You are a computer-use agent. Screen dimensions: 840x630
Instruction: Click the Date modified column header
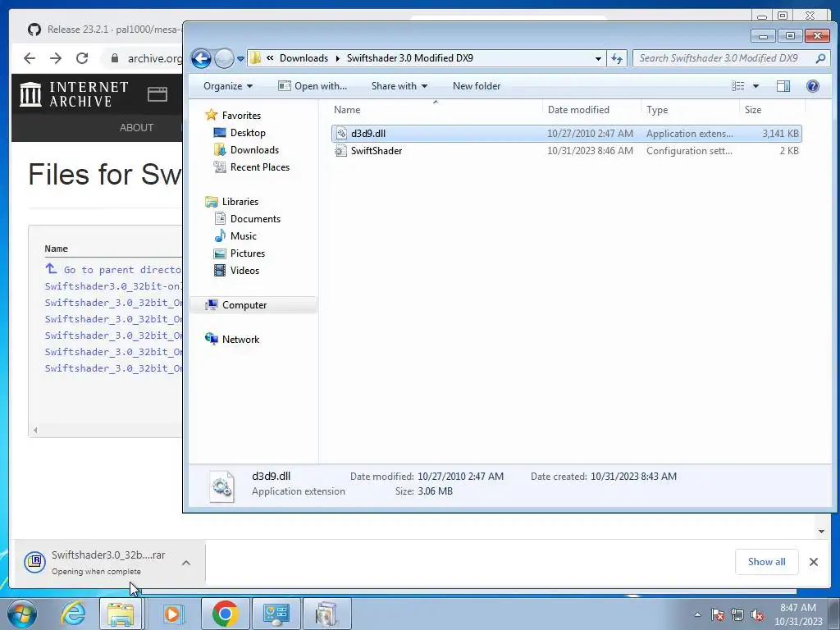pos(591,110)
